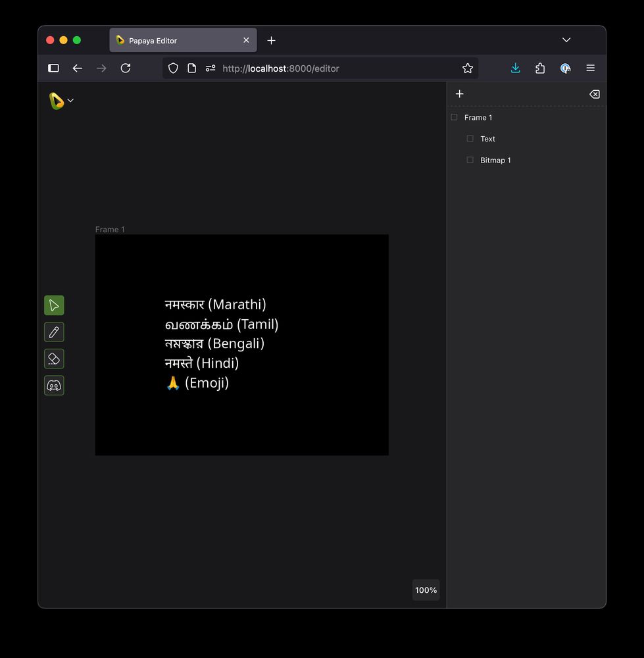Open a new browser tab
This screenshot has width=644, height=658.
click(272, 40)
